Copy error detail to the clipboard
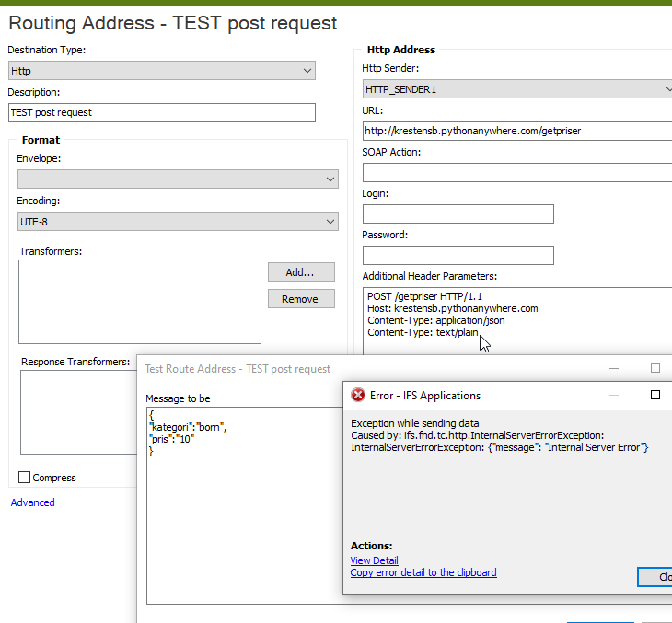The width and height of the screenshot is (672, 623). point(423,572)
